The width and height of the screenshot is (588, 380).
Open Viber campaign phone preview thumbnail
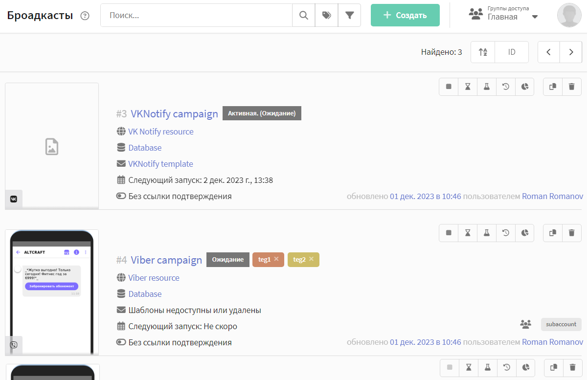[x=52, y=292]
